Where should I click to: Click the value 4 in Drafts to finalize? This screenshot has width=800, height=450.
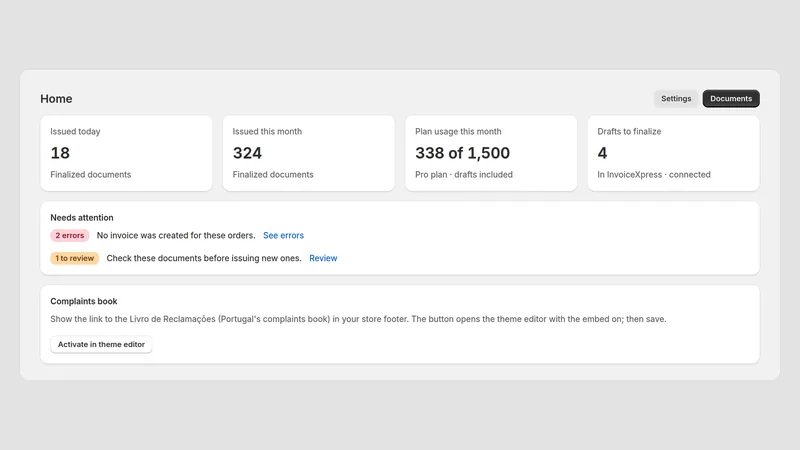coord(603,153)
